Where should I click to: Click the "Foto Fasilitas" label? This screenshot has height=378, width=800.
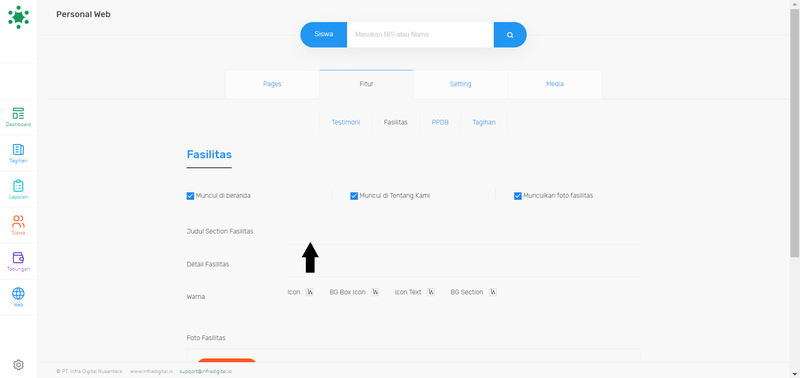pos(206,338)
